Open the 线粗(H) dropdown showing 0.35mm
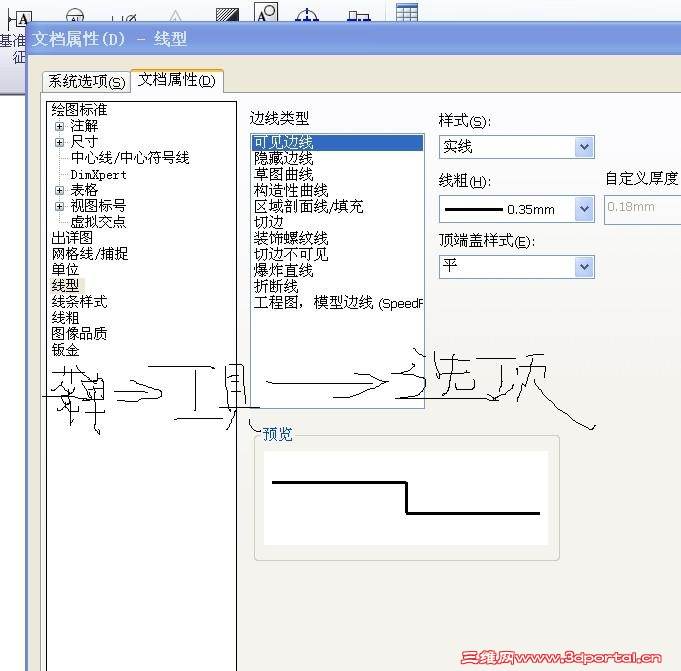 click(x=516, y=209)
